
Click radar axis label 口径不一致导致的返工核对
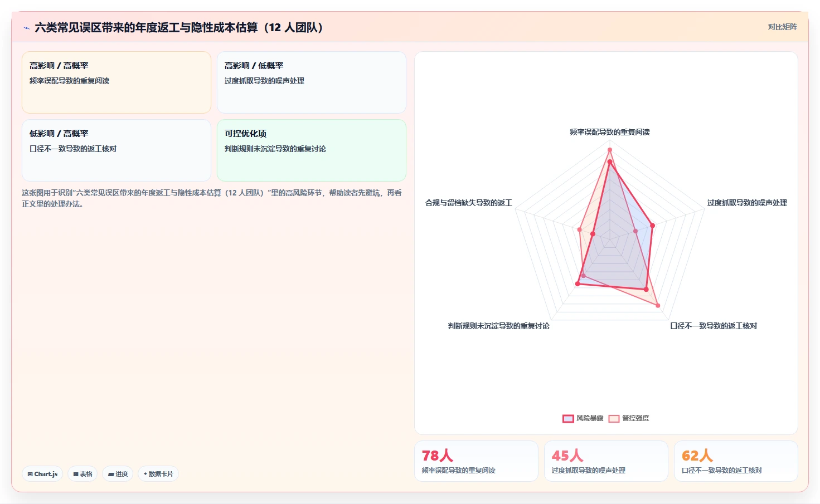point(714,326)
